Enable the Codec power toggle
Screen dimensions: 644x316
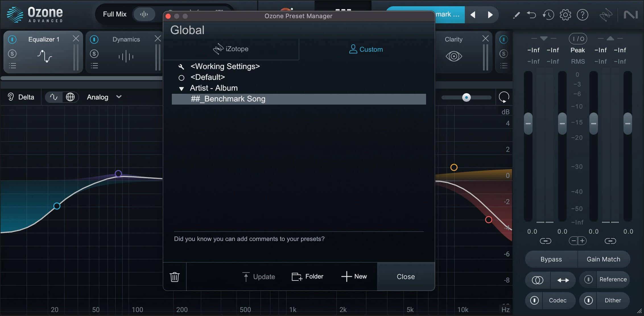coord(534,300)
